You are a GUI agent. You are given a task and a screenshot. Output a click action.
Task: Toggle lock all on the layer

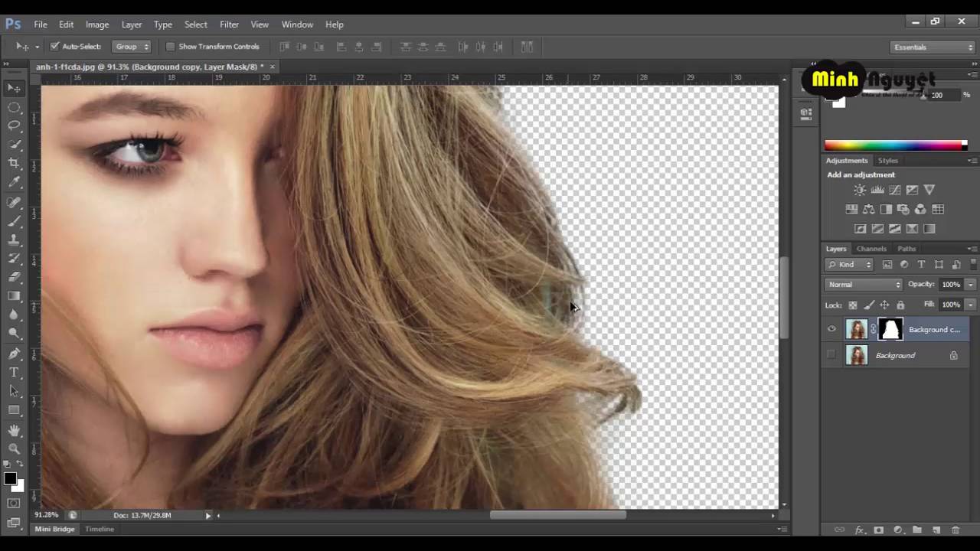click(x=900, y=305)
